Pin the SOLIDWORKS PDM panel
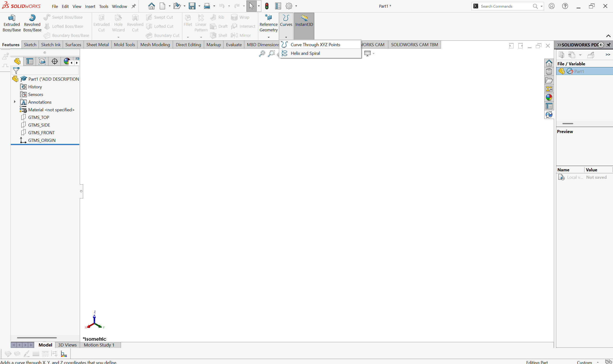This screenshot has height=364, width=613. pyautogui.click(x=609, y=45)
